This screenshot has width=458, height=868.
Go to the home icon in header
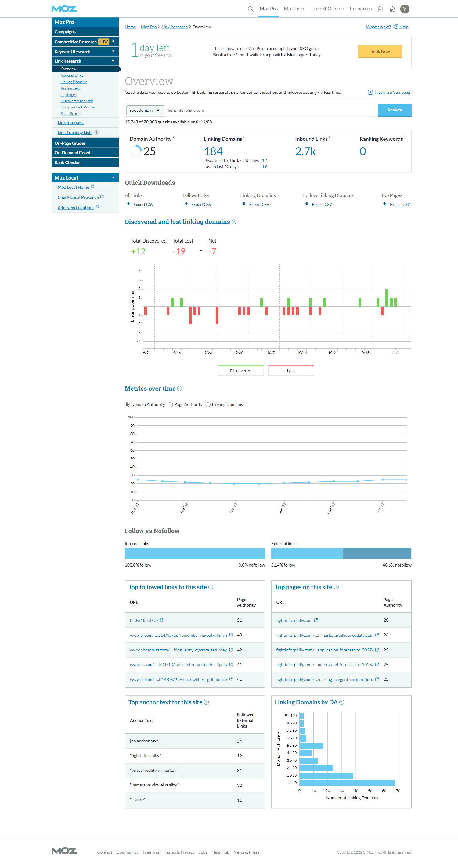pyautogui.click(x=392, y=9)
